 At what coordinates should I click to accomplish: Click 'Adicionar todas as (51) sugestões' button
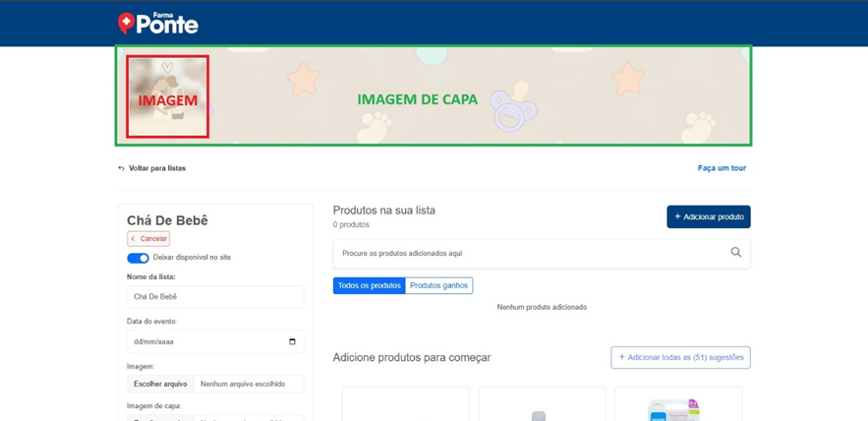pyautogui.click(x=680, y=357)
